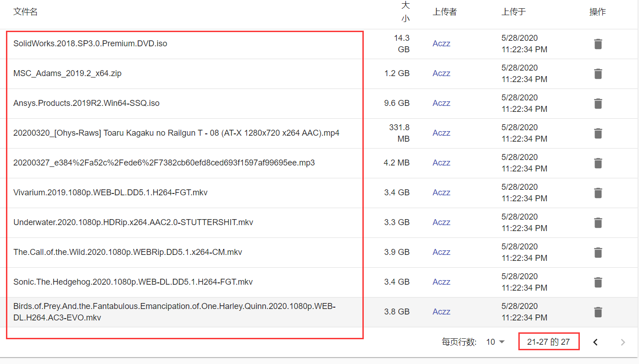639x364 pixels.
Task: Delete Underwater.2020 HDRip file
Action: click(598, 222)
